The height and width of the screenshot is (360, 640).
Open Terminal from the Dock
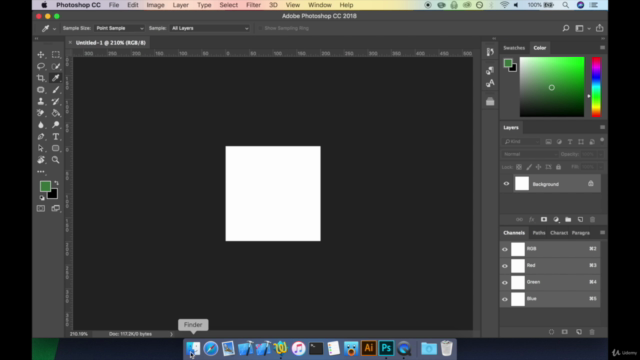tap(316, 348)
